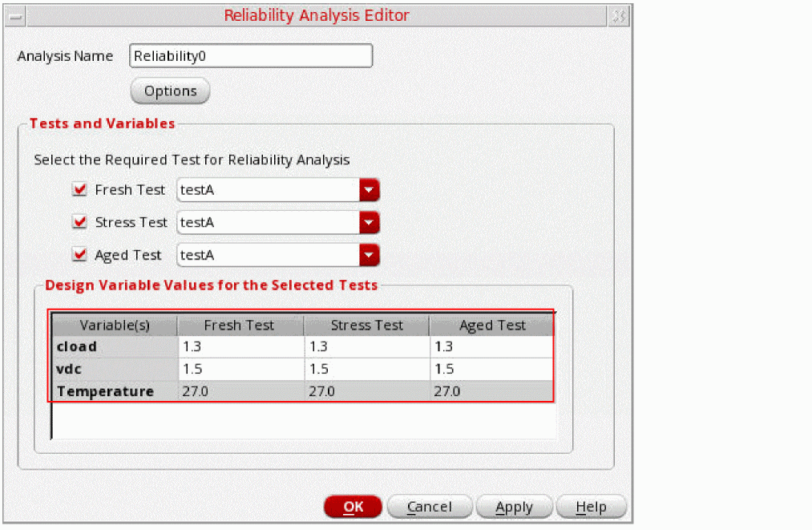The image size is (812, 530).
Task: Edit vdc value in Stress Test column
Action: point(367,369)
